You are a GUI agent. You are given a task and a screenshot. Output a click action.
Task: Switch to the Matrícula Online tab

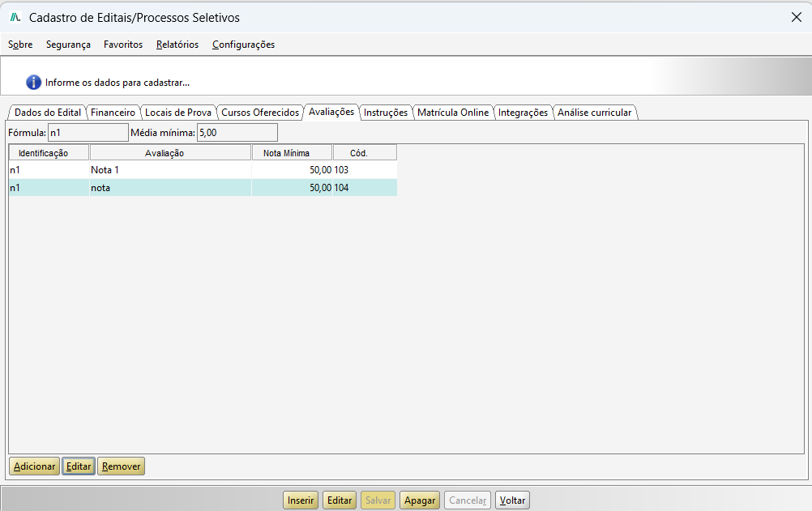453,113
